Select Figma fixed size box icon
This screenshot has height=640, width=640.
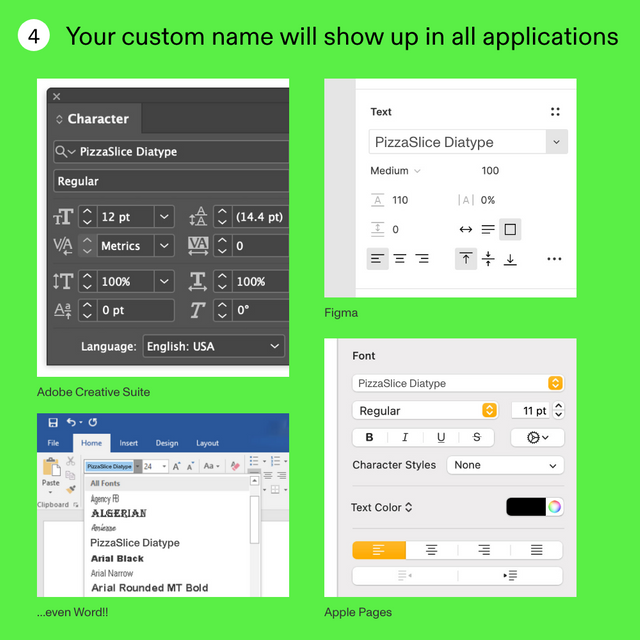(510, 229)
